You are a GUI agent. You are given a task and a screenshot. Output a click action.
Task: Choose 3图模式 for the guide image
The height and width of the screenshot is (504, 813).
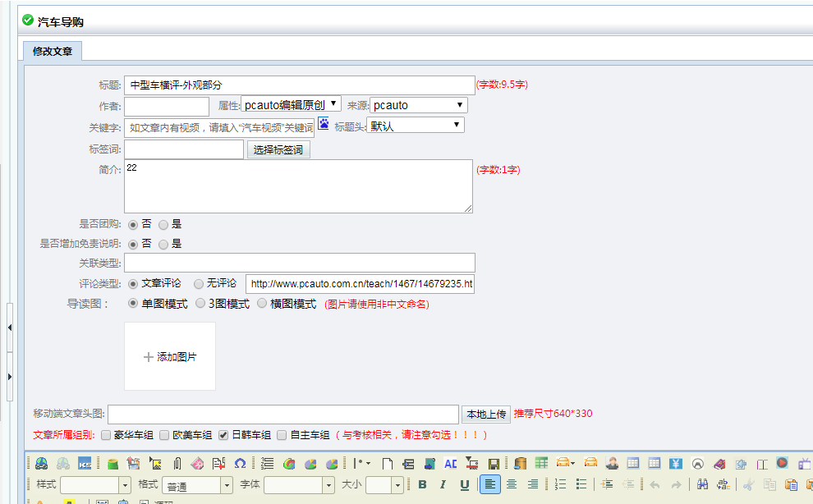[200, 304]
